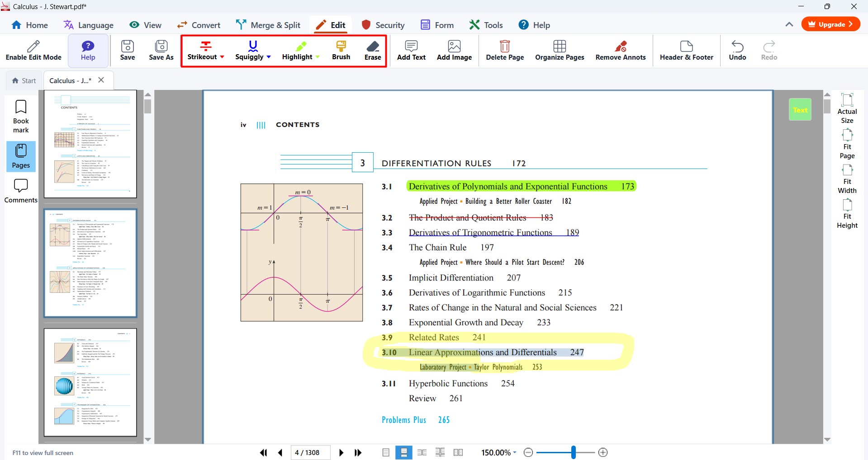Switch to the Form tab
The width and height of the screenshot is (868, 460).
coord(437,25)
